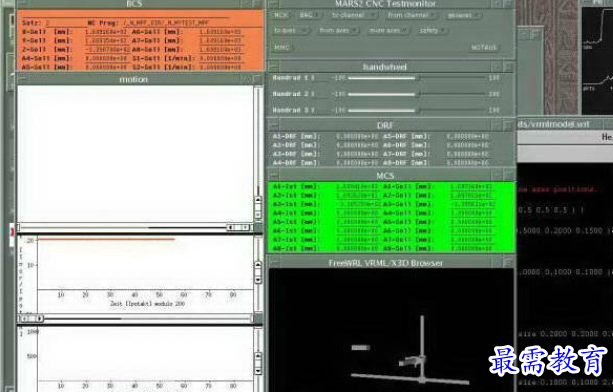Click scroll-up arrow beside the bottom plot
This screenshot has height=392, width=613.
click(x=258, y=356)
